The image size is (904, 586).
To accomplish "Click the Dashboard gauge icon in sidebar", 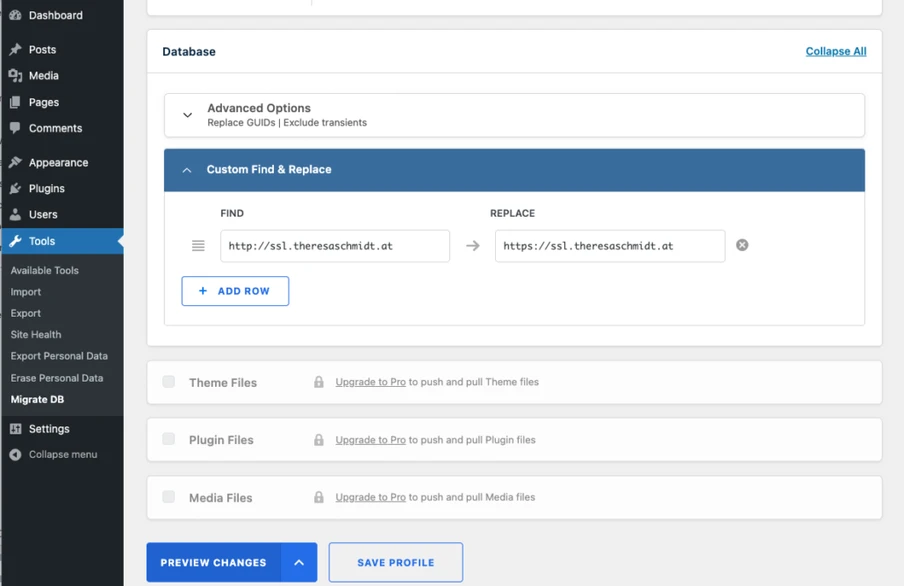I will click(15, 16).
